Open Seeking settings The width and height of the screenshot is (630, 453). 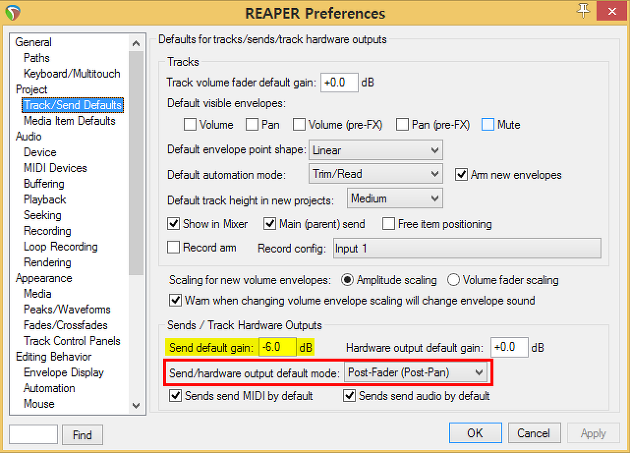click(x=42, y=215)
